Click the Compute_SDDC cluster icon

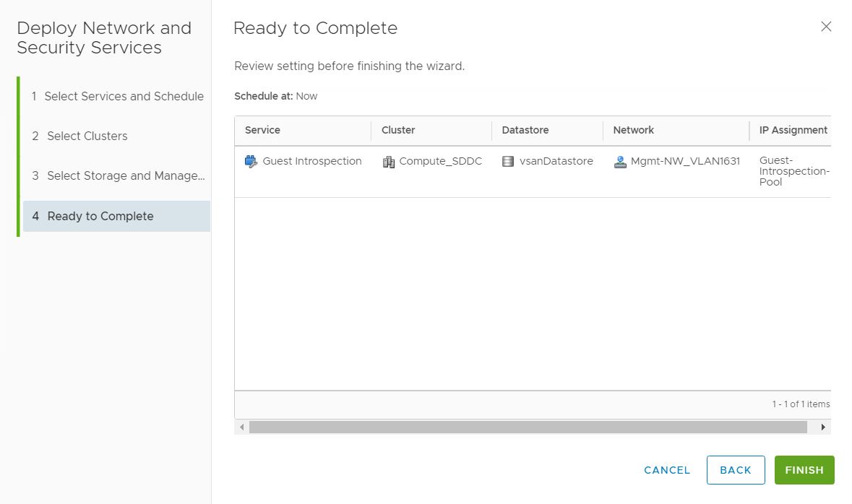pyautogui.click(x=388, y=162)
